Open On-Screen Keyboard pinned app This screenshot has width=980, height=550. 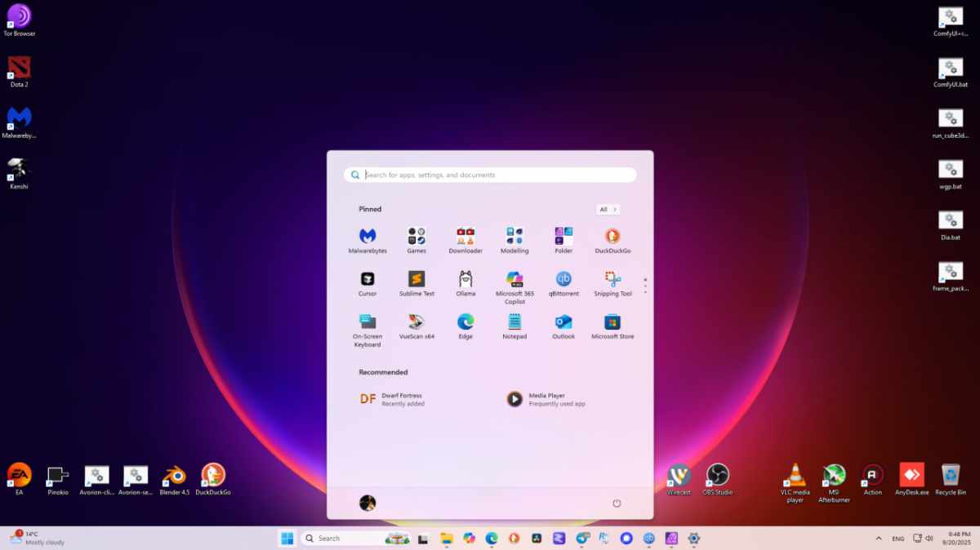pyautogui.click(x=367, y=322)
